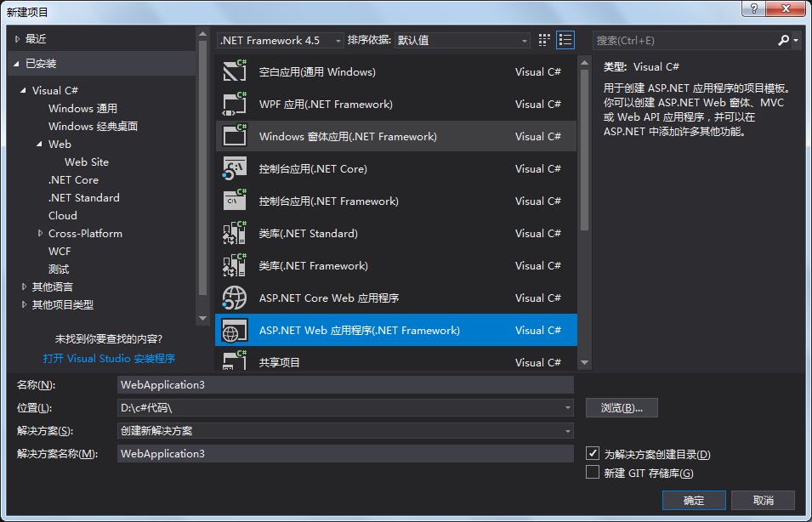812x522 pixels.
Task: Click the WPF app template icon
Action: 235,104
